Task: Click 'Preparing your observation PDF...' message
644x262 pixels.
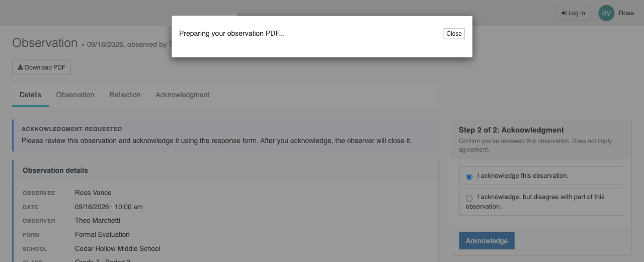Action: tap(232, 34)
